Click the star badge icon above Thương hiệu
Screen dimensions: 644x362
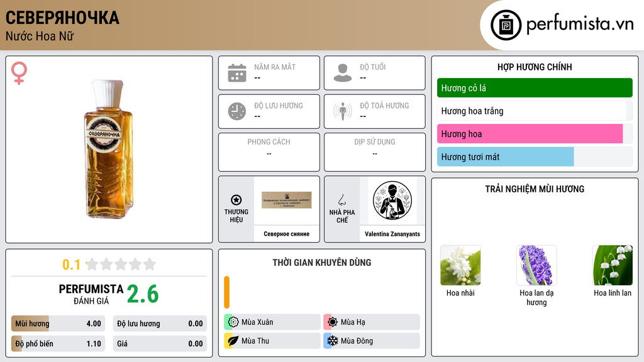click(236, 200)
